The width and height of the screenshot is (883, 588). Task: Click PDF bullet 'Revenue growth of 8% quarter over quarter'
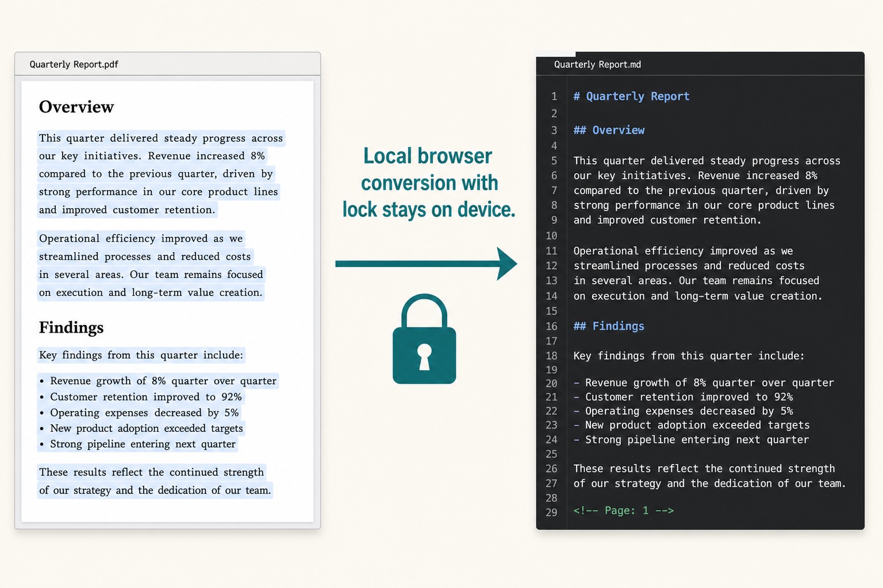(x=163, y=381)
